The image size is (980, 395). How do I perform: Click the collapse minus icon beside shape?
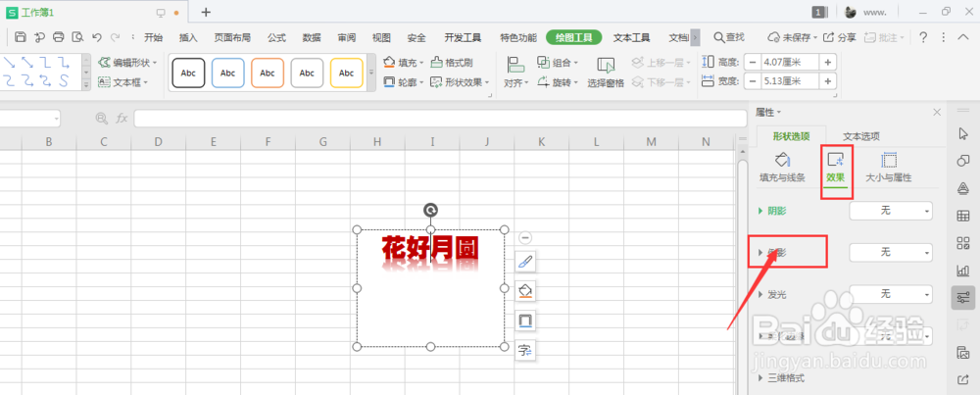pos(525,237)
